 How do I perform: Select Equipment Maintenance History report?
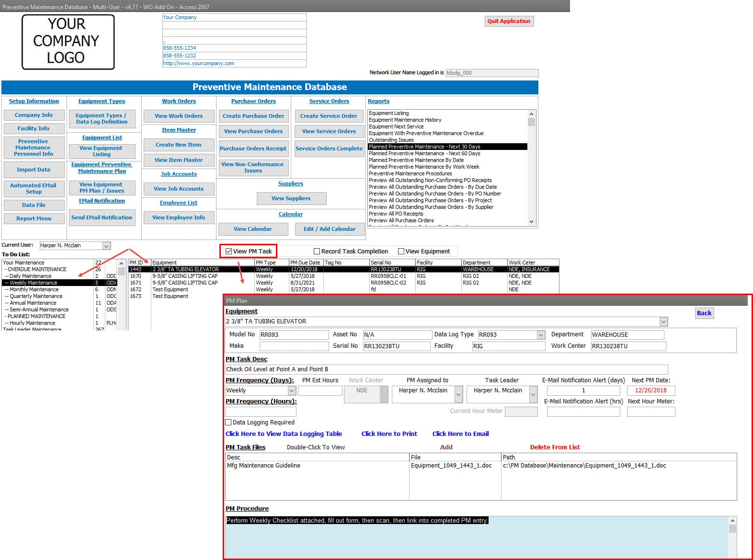[448, 120]
